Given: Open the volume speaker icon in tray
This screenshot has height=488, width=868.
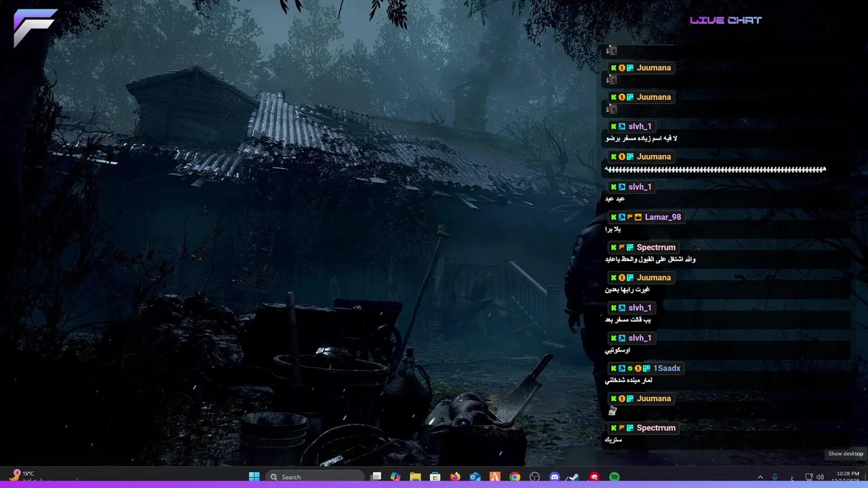Looking at the screenshot, I should (820, 477).
